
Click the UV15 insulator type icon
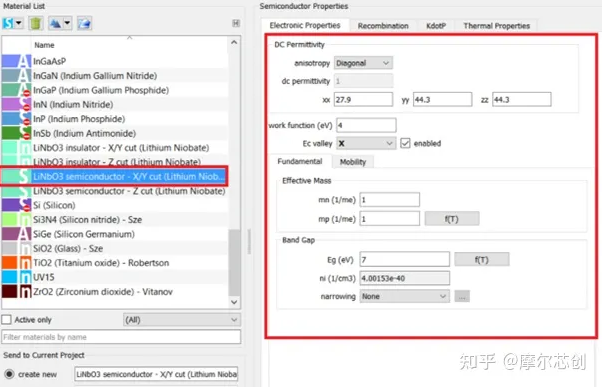25,277
